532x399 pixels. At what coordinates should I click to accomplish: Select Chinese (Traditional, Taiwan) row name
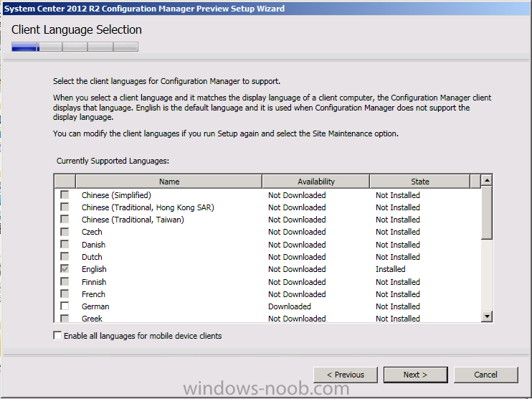tap(133, 220)
